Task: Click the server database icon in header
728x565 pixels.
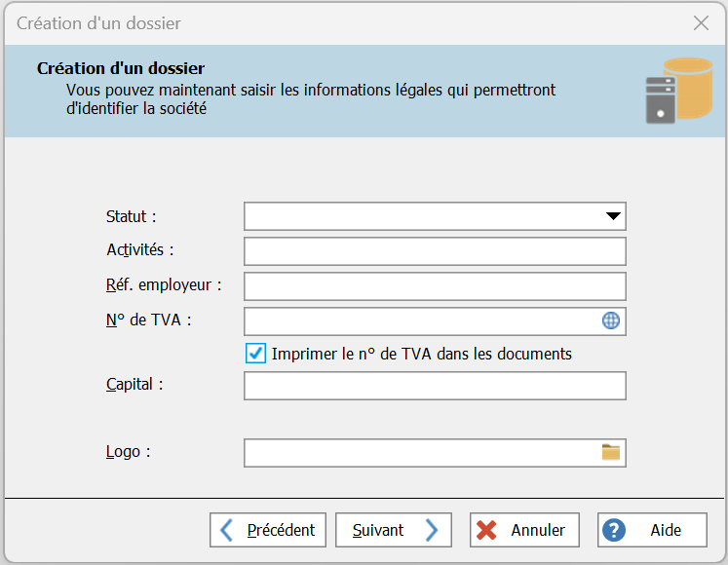Action: pyautogui.click(x=678, y=91)
